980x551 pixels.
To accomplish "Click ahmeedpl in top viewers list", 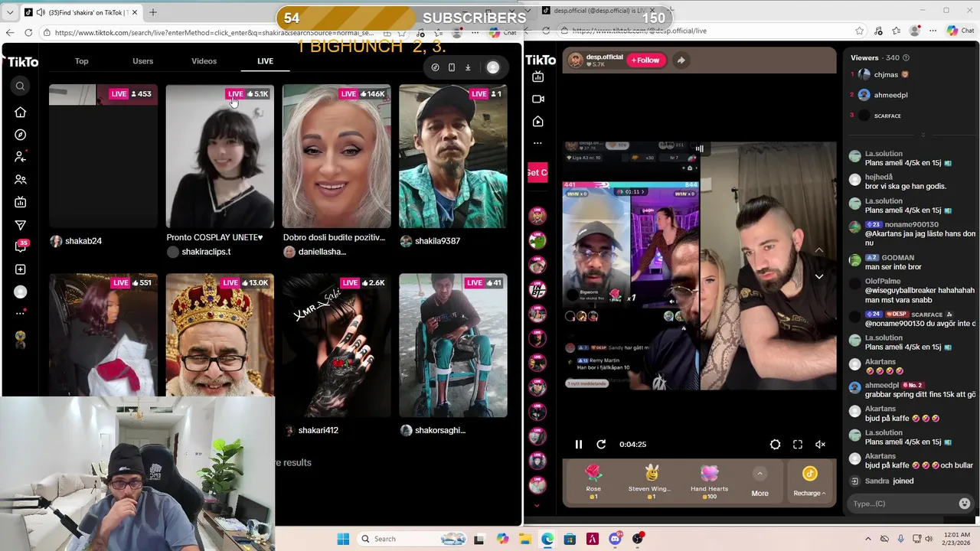I will (x=890, y=95).
